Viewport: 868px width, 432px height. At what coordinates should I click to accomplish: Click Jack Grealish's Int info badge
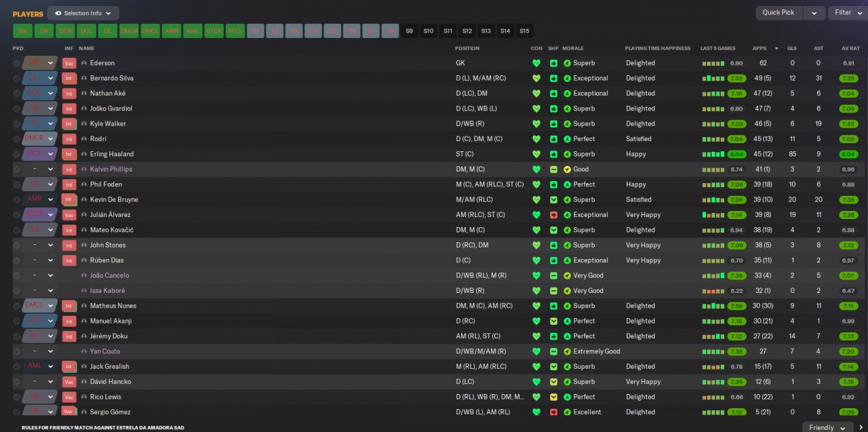pyautogui.click(x=68, y=366)
